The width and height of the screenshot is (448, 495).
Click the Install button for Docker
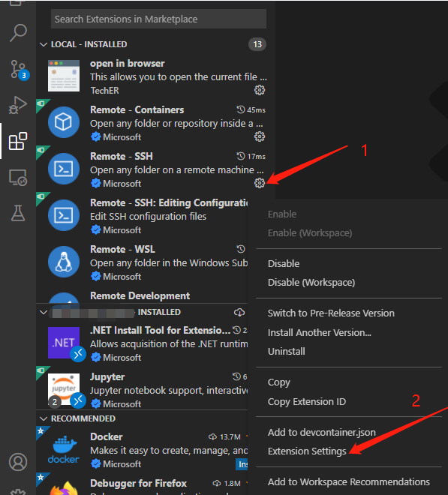pos(242,464)
